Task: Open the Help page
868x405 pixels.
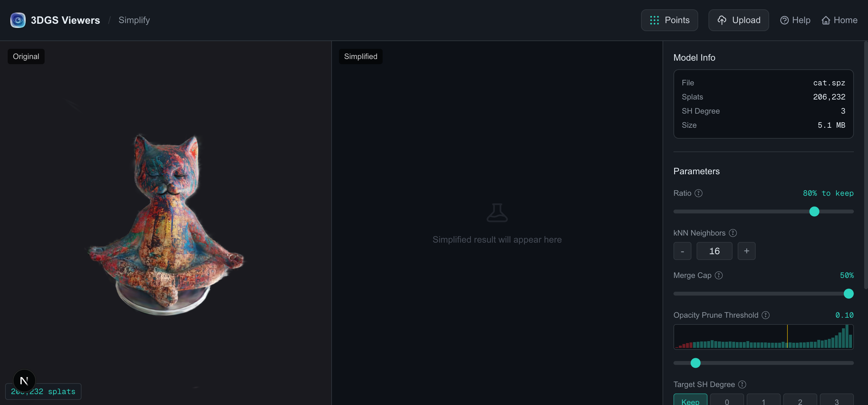Action: tap(795, 20)
